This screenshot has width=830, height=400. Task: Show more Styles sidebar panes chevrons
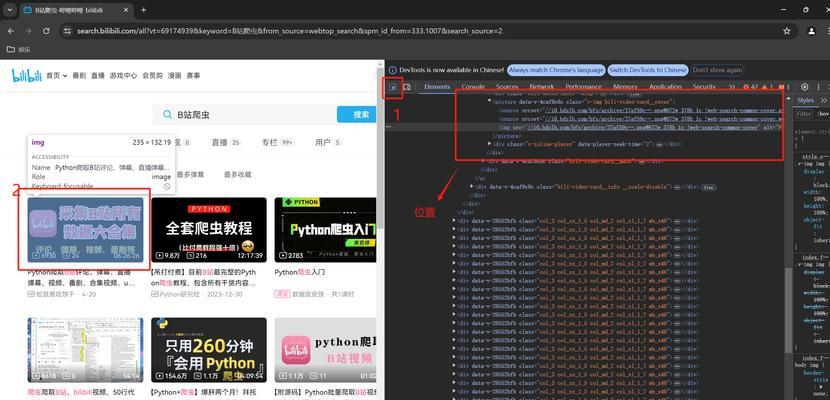coord(824,100)
